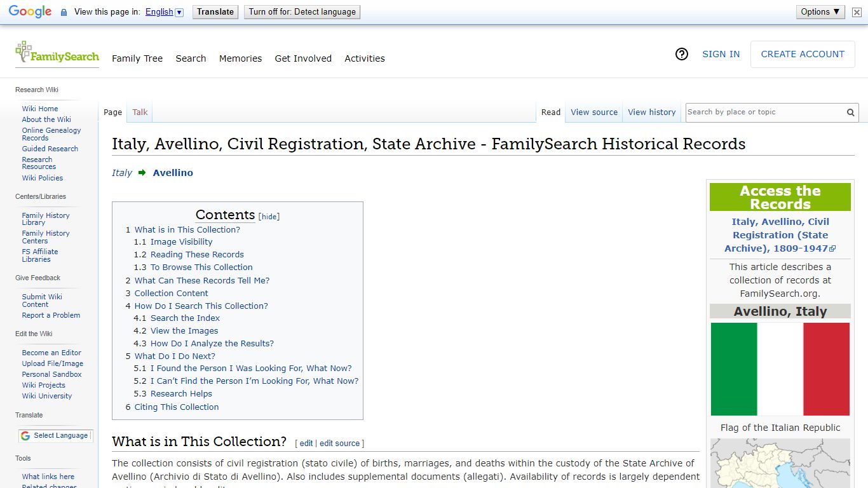Viewport: 868px width, 488px height.
Task: Jump to Research Helps section
Action: click(x=181, y=394)
